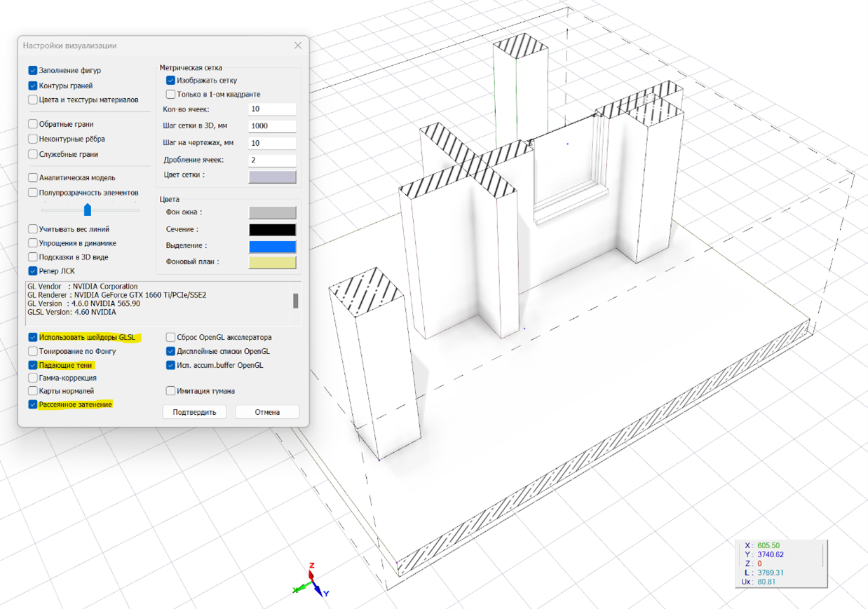Check Имитация тумана option
Viewport: 868px width, 609px height.
coord(170,391)
